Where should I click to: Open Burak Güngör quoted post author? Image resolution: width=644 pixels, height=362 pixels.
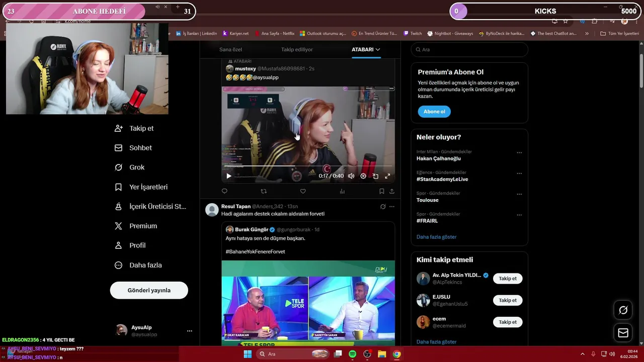coord(252,229)
